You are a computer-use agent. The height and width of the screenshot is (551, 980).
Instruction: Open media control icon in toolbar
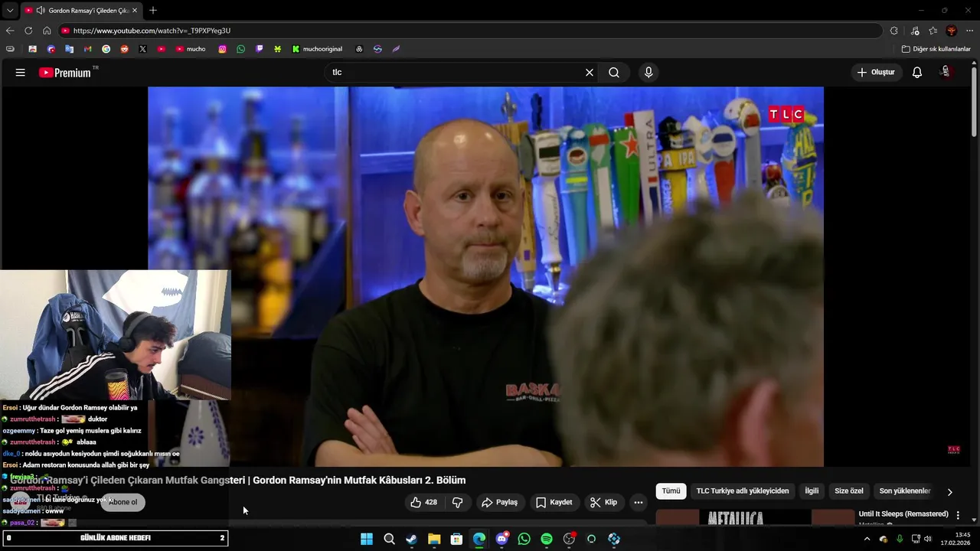[915, 31]
